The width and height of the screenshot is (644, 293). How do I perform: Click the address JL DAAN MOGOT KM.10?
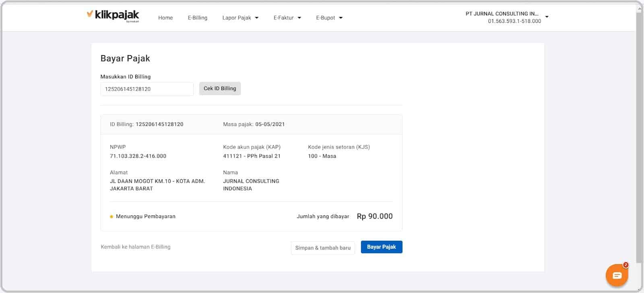[x=157, y=185]
